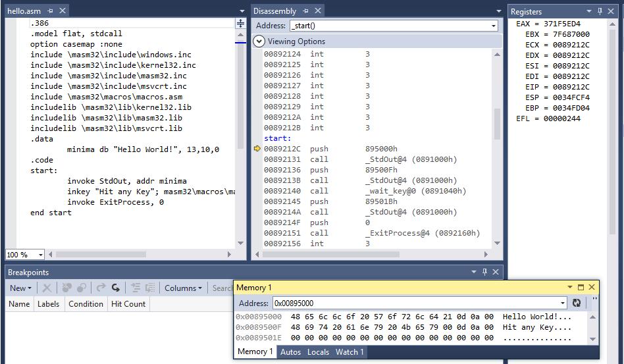Pin the Disassembly tab
This screenshot has width=624, height=364.
point(305,11)
